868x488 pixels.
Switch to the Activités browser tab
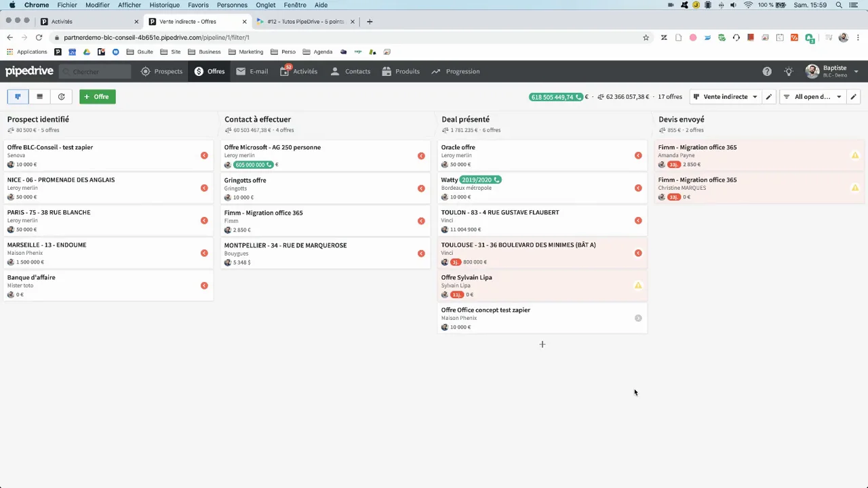88,22
